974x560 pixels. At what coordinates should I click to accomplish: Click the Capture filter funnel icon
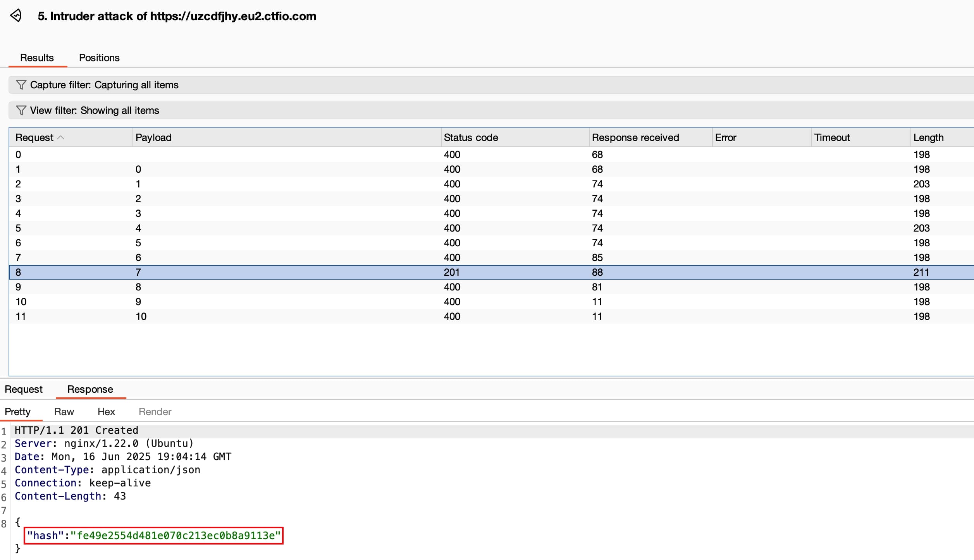click(21, 85)
